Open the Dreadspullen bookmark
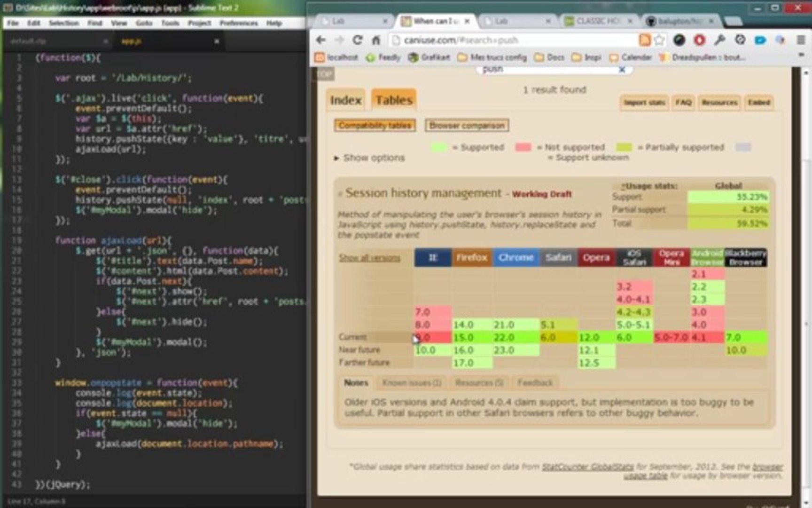The image size is (812, 508). [x=703, y=57]
